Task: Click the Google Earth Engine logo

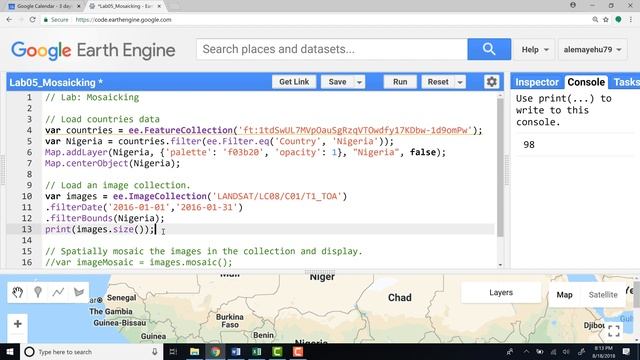Action: point(93,50)
